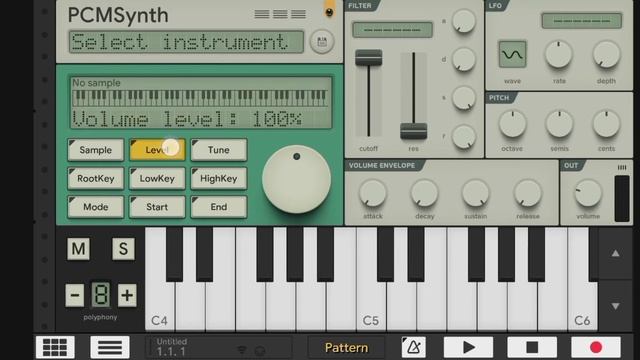Click the filter envelope 'a' knob
The height and width of the screenshot is (360, 640).
tap(464, 21)
